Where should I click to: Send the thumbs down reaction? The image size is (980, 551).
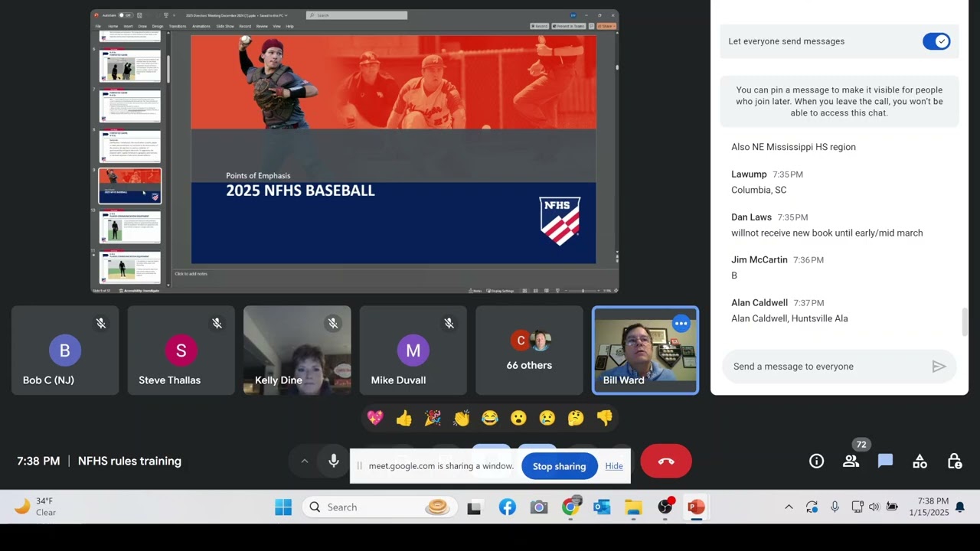click(604, 418)
